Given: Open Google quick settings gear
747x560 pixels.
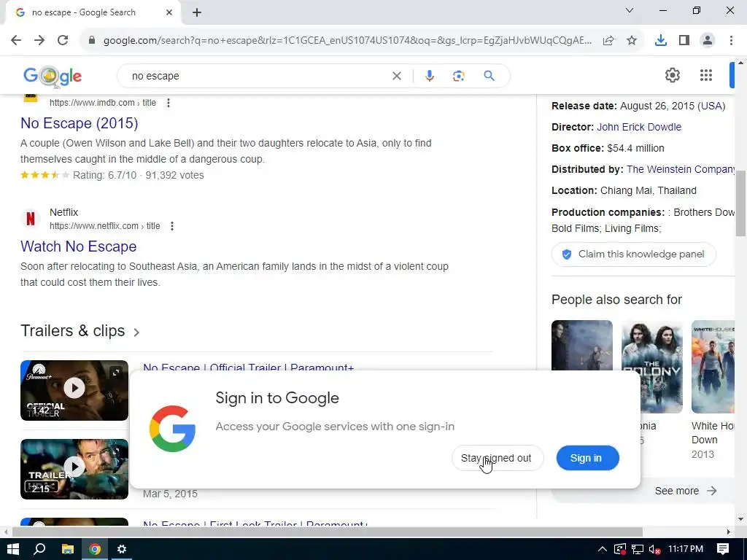Looking at the screenshot, I should pos(672,75).
